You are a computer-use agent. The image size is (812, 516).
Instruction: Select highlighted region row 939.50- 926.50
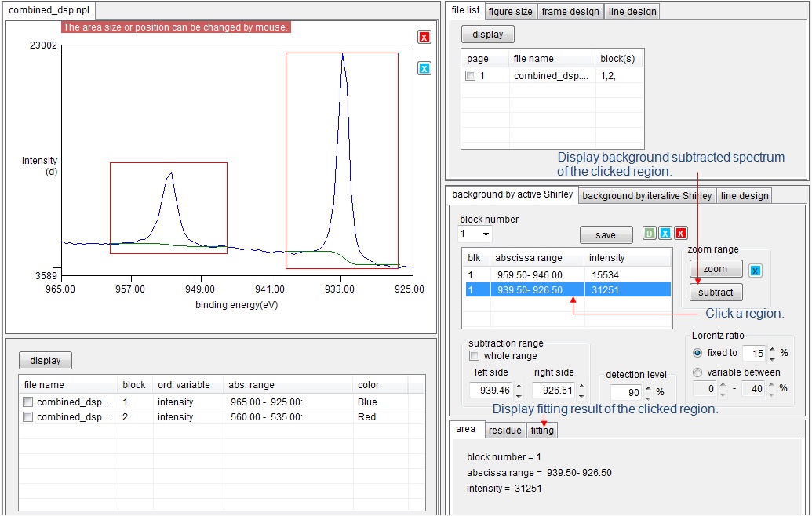[568, 290]
